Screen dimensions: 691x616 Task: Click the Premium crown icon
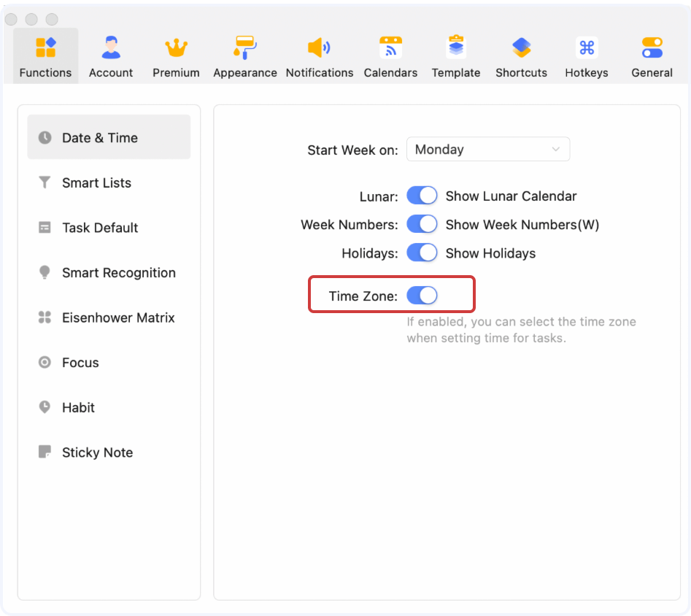(176, 48)
